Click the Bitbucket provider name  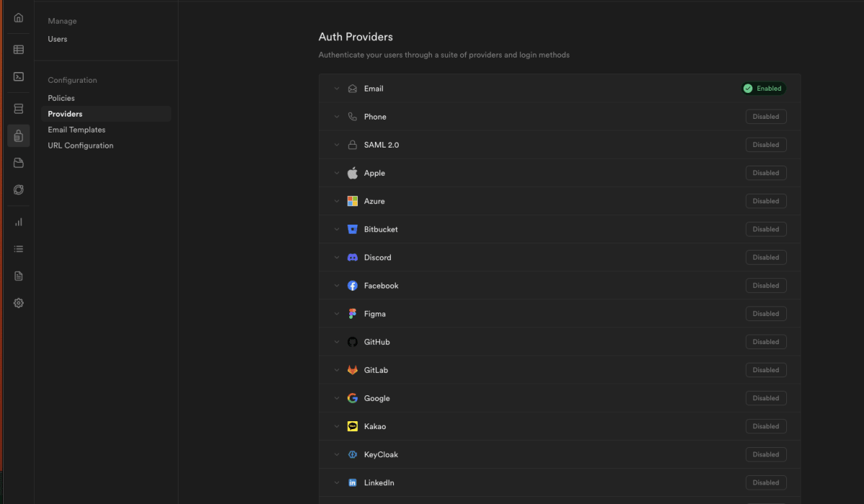pyautogui.click(x=381, y=229)
